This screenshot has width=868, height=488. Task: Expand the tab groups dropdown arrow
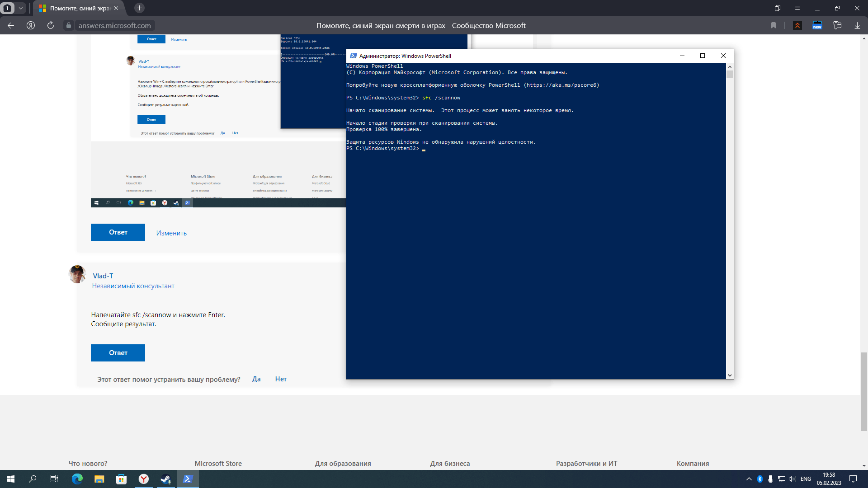pyautogui.click(x=20, y=8)
